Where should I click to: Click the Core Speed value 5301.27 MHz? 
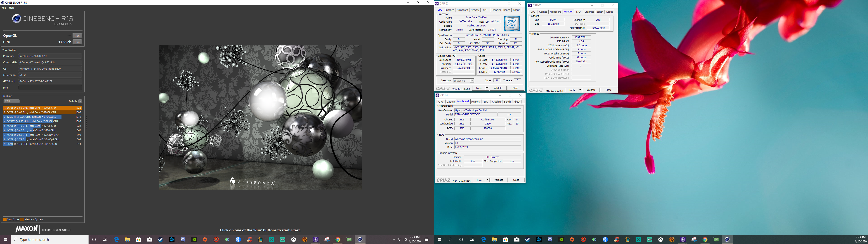tap(464, 60)
